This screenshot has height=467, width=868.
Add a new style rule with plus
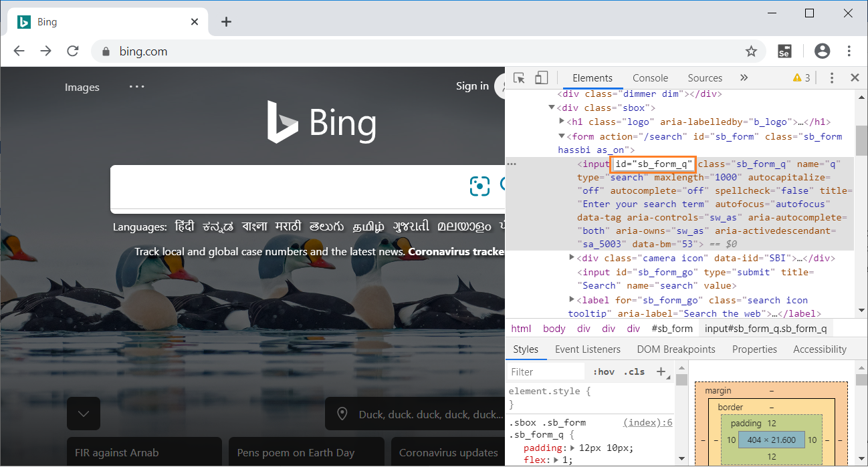tap(661, 371)
